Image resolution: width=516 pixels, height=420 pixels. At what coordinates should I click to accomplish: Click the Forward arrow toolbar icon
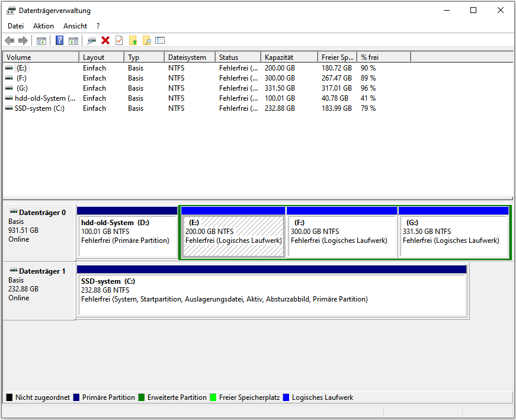23,41
